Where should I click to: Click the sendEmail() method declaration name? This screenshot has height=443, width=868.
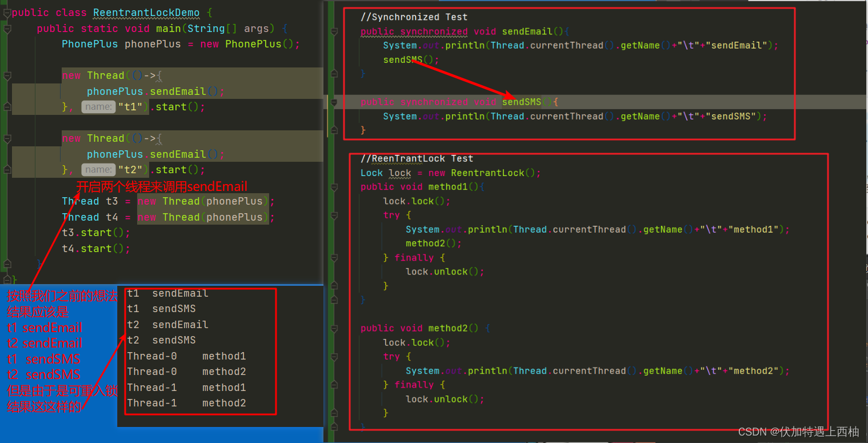(527, 31)
